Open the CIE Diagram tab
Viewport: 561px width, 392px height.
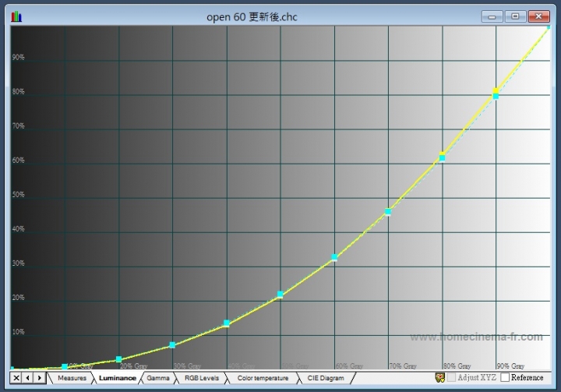click(326, 378)
